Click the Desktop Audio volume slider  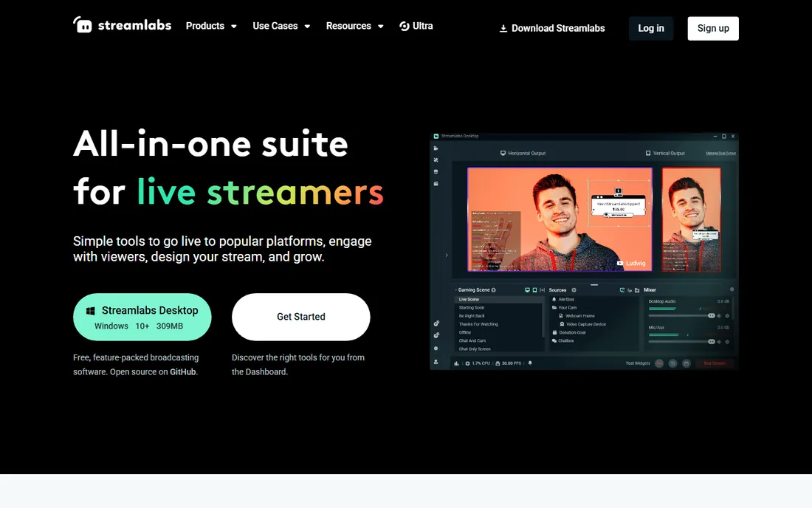coord(682,316)
